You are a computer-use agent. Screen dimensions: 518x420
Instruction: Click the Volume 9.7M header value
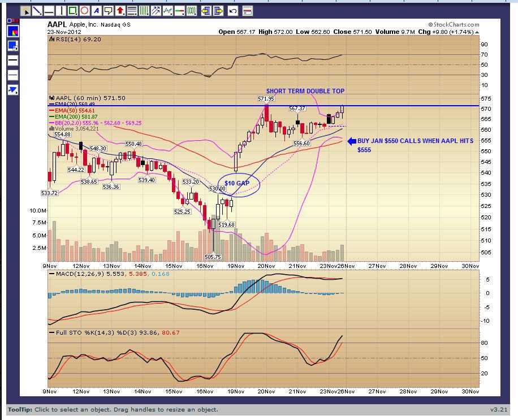[395, 32]
